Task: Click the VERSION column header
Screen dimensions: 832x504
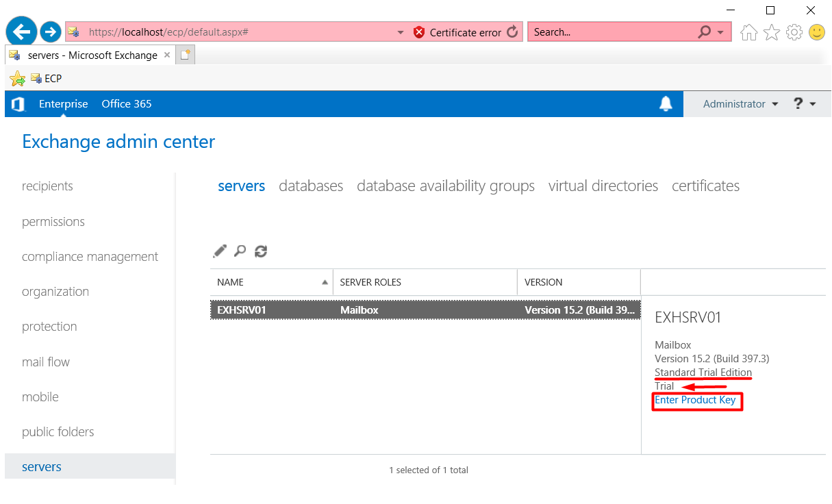Action: pos(579,282)
